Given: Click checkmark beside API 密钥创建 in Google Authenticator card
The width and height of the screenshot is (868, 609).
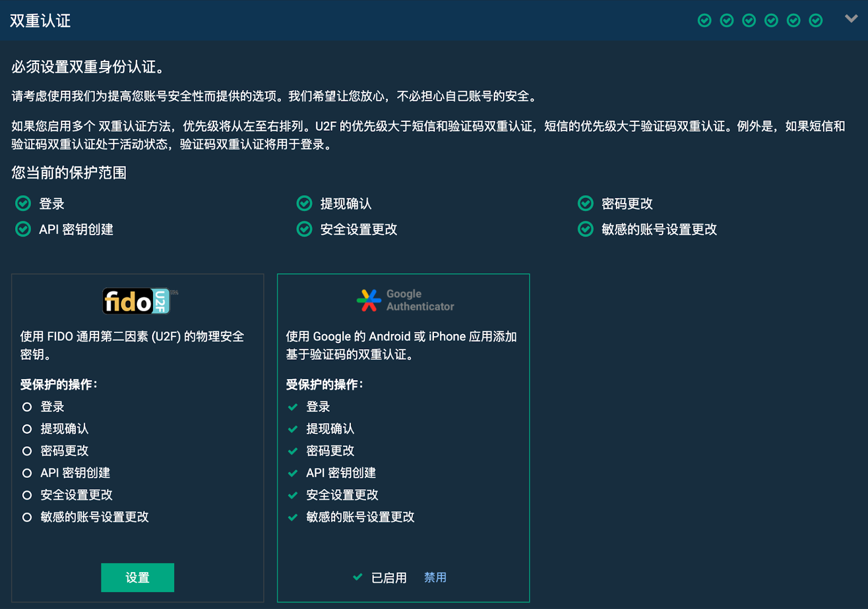Looking at the screenshot, I should (x=293, y=473).
